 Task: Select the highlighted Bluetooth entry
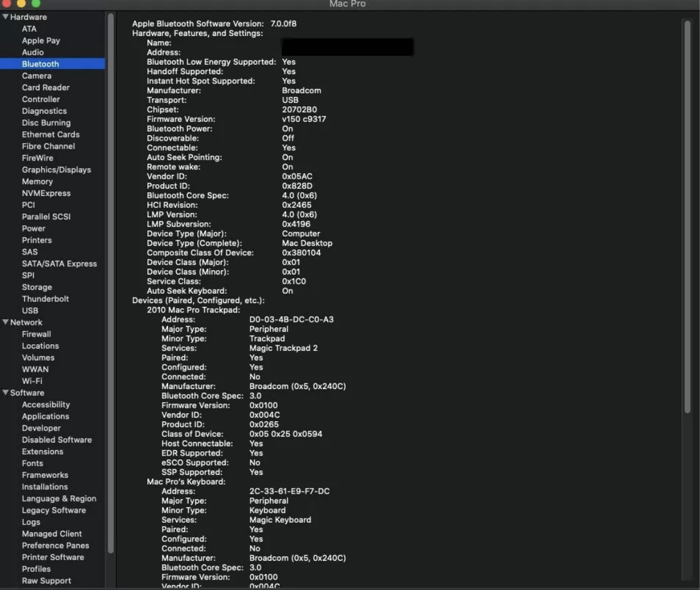[53, 64]
